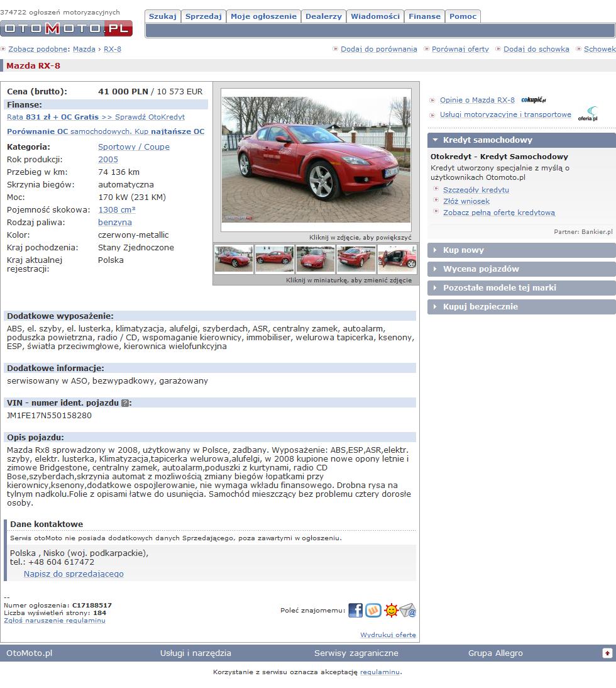Select the third thumbnail, car front view
Image resolution: width=616 pixels, height=688 pixels.
pos(316,259)
